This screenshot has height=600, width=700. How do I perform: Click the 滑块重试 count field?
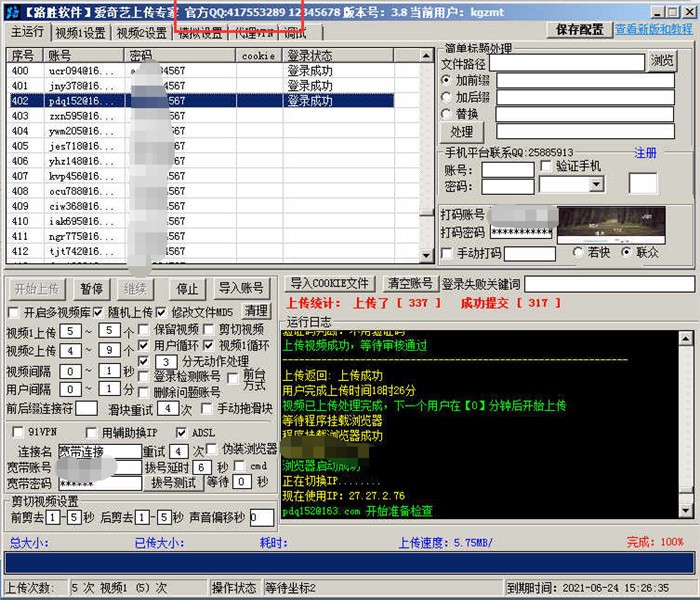tap(168, 408)
